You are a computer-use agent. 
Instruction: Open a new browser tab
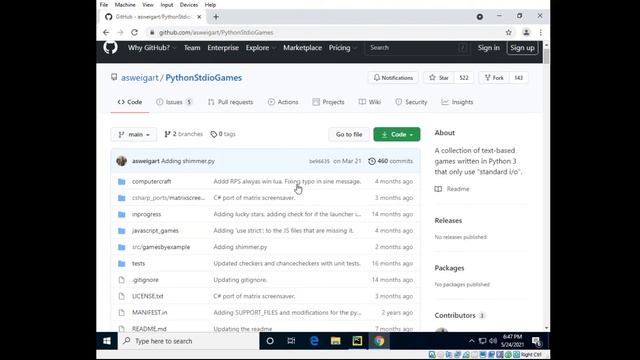click(216, 17)
